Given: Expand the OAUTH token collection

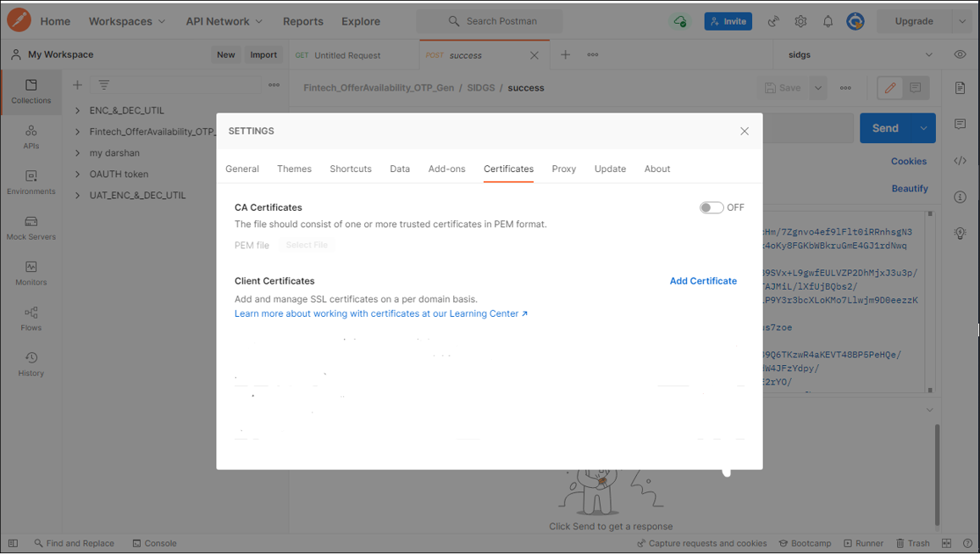Looking at the screenshot, I should (78, 175).
